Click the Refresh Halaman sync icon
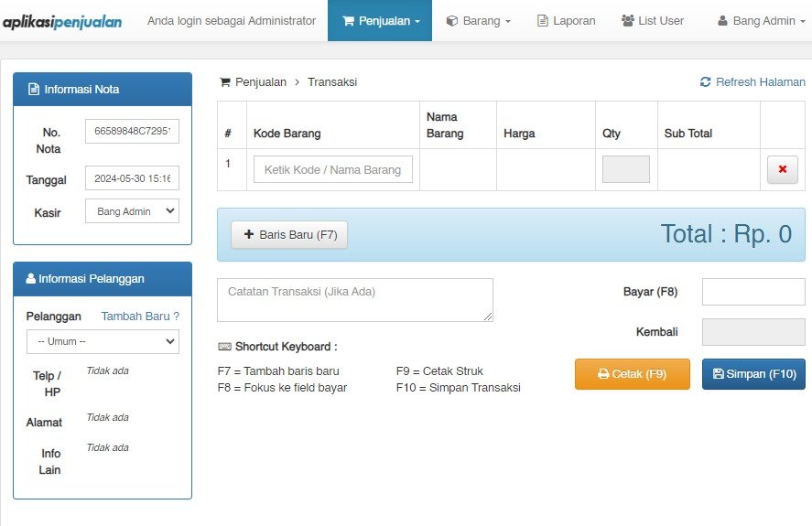Screen dimensions: 812x526 pyautogui.click(x=705, y=81)
